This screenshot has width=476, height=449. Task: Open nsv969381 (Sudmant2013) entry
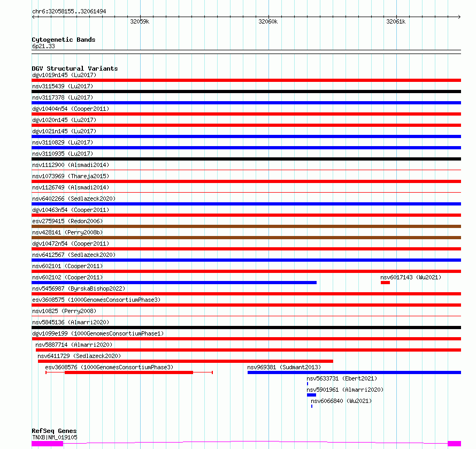coord(284,367)
